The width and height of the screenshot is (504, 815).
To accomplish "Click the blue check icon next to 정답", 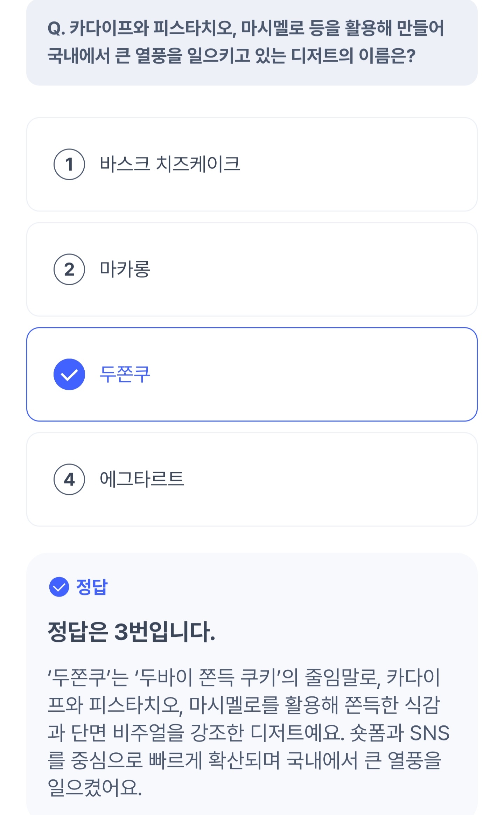I will pos(59,587).
